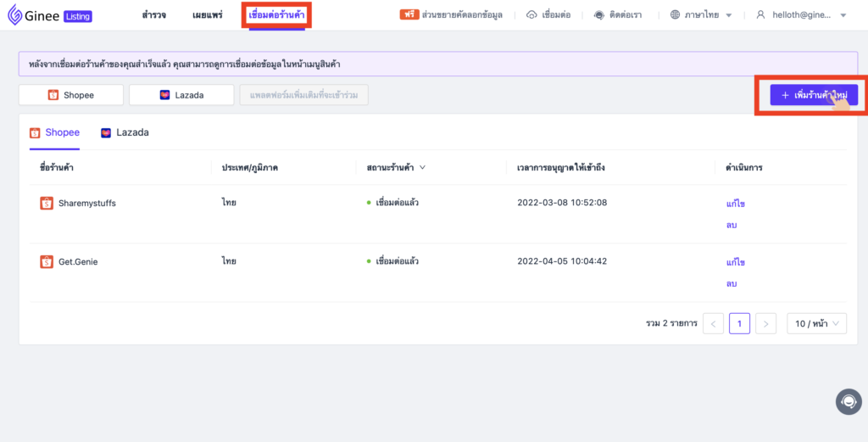
Task: Open the chat support floating icon
Action: tap(849, 401)
